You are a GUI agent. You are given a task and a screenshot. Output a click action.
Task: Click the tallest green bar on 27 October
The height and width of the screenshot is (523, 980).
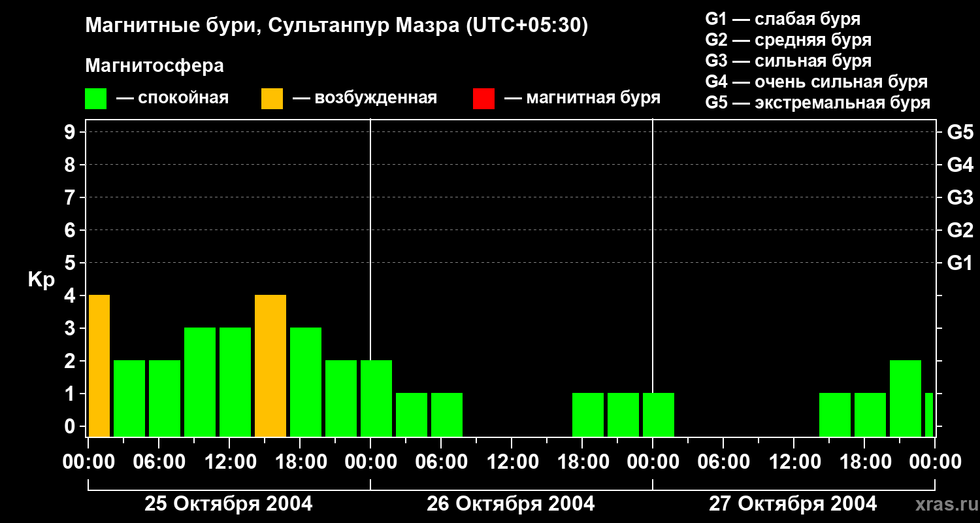click(905, 398)
